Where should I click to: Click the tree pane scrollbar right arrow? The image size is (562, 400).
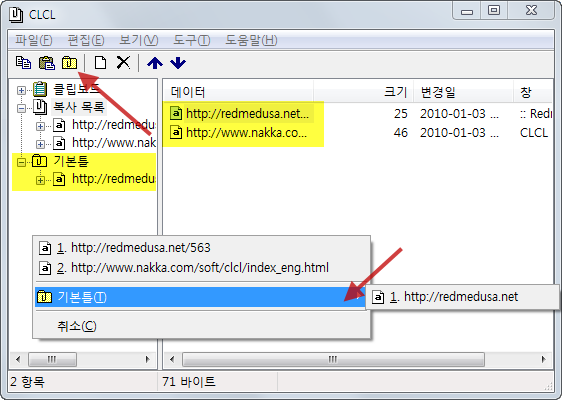coord(147,359)
